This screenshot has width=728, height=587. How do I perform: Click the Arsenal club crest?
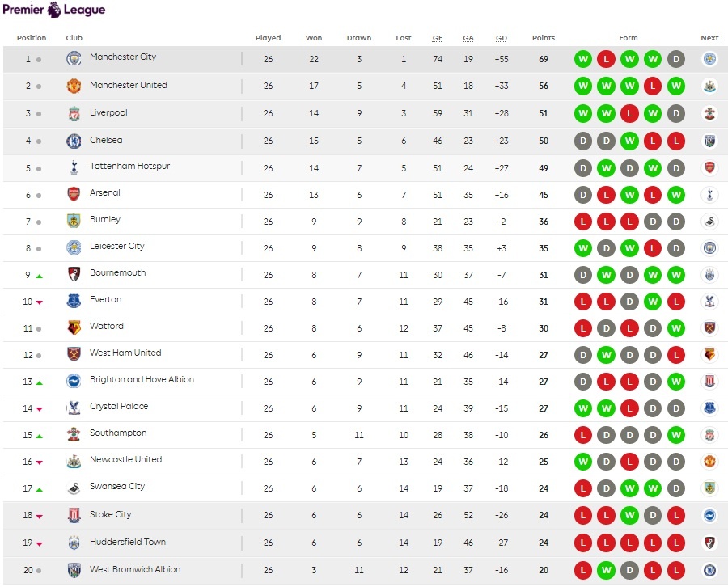click(x=74, y=194)
